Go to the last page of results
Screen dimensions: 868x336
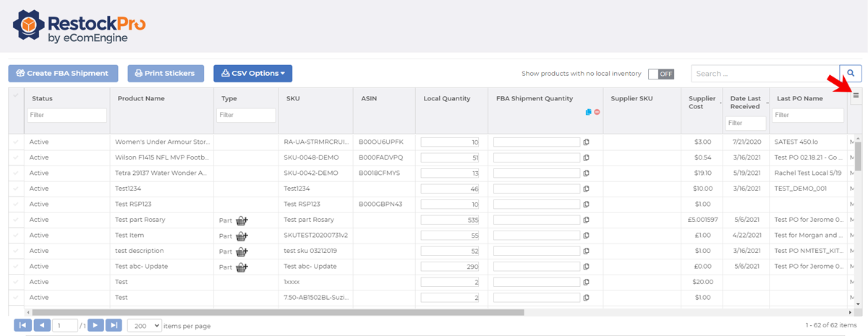pyautogui.click(x=114, y=326)
